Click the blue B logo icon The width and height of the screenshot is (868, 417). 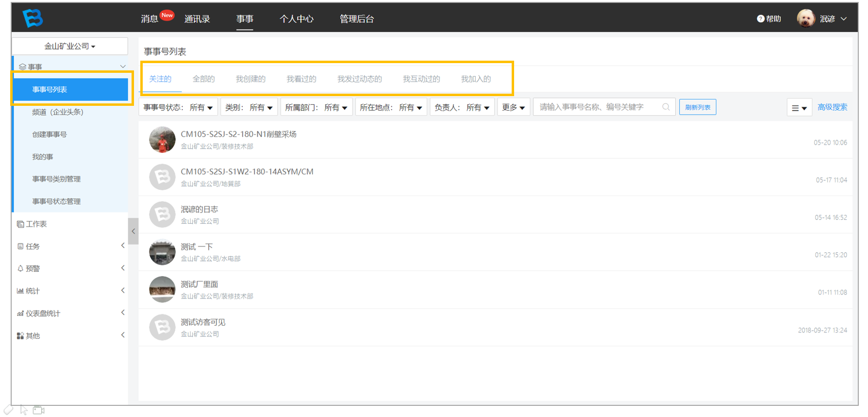coord(33,18)
